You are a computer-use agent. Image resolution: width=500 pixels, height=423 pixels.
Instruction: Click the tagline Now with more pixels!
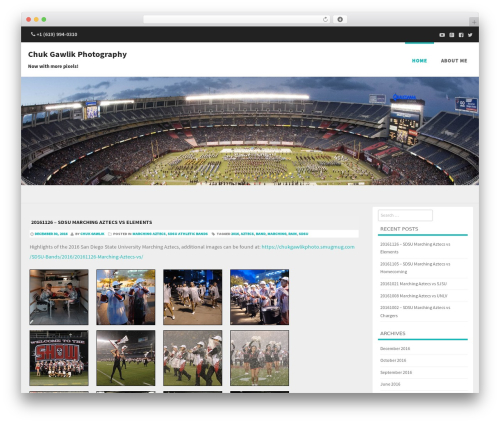[x=53, y=66]
